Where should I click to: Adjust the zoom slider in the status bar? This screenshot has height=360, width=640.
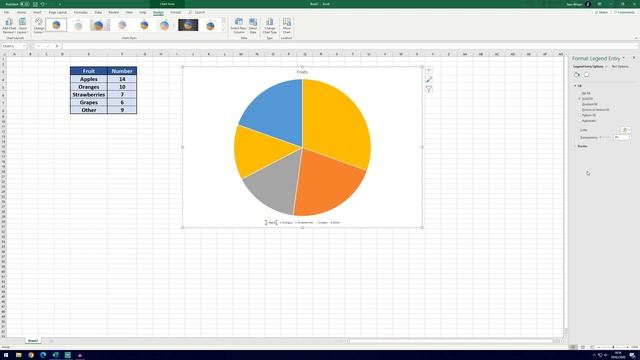613,347
